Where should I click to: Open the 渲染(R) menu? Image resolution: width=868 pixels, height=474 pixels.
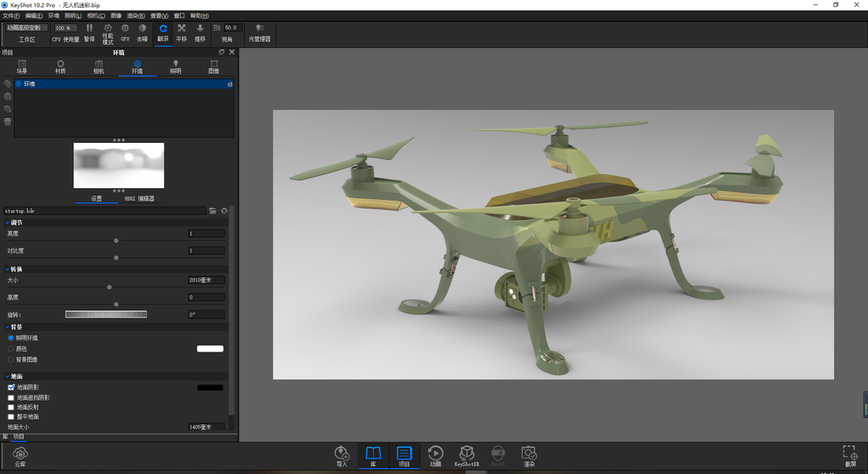(x=136, y=16)
